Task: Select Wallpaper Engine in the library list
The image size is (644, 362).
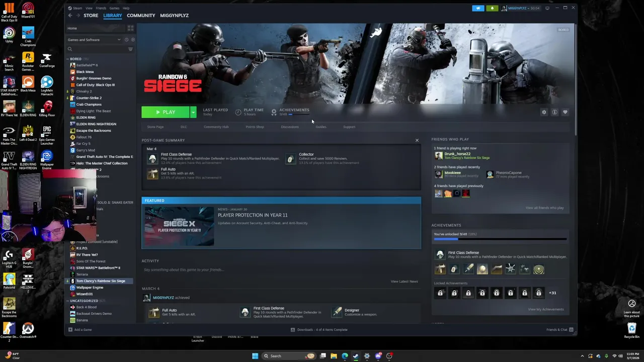Action: [90, 288]
